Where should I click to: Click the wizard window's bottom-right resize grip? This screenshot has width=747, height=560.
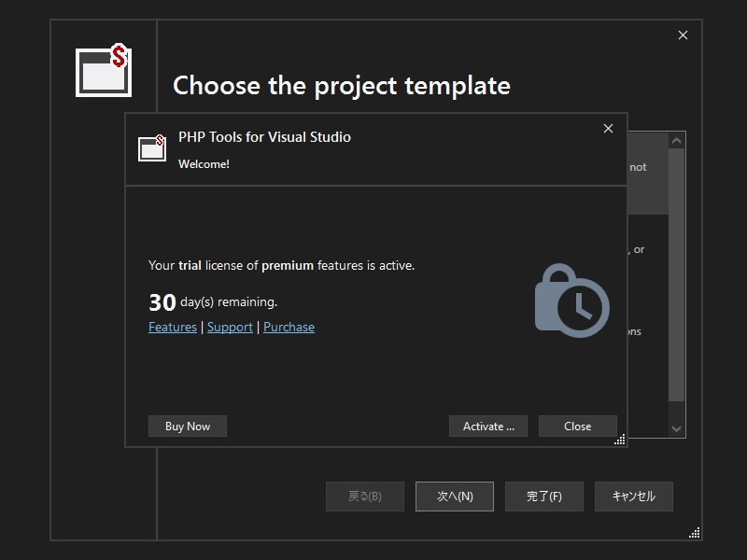694,533
